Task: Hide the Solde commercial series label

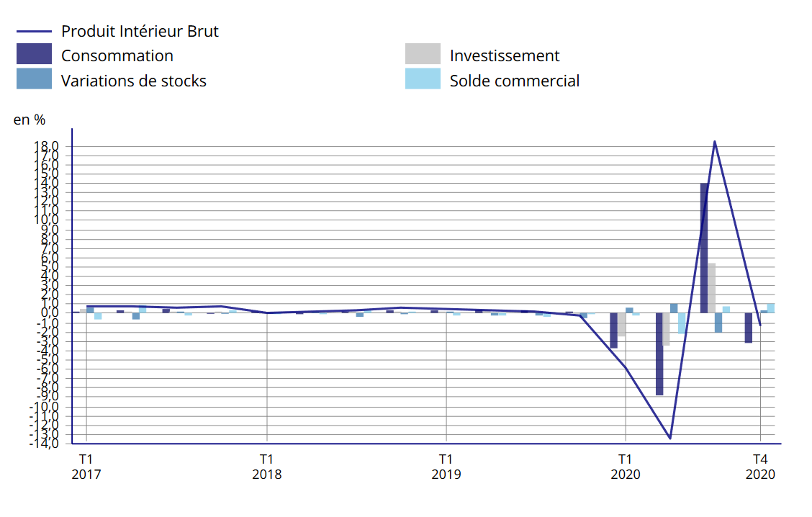Action: point(515,81)
